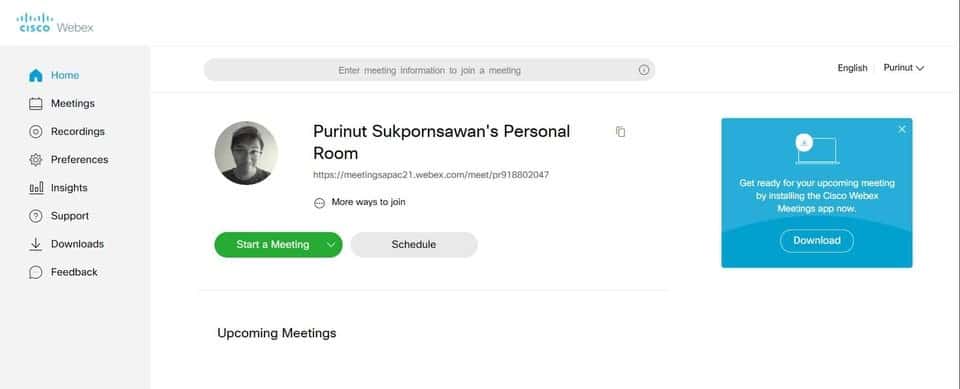960x389 pixels.
Task: Open the Recordings icon in sidebar
Action: click(36, 132)
